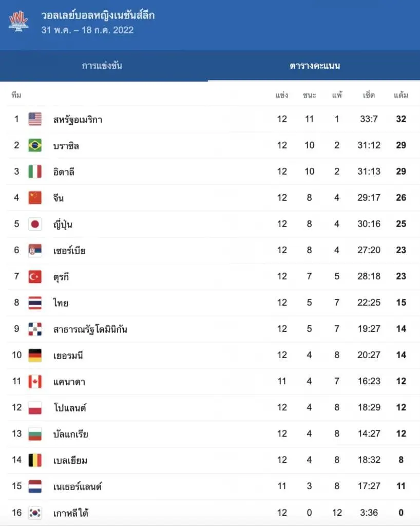This screenshot has height=526, width=420.
Task: Click the Canada flag icon
Action: click(x=35, y=381)
